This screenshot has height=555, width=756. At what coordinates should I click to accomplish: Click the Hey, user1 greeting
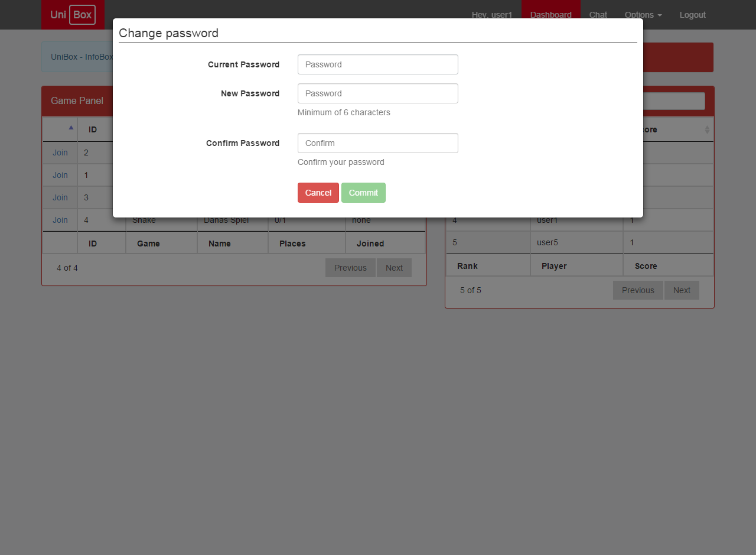tap(492, 15)
